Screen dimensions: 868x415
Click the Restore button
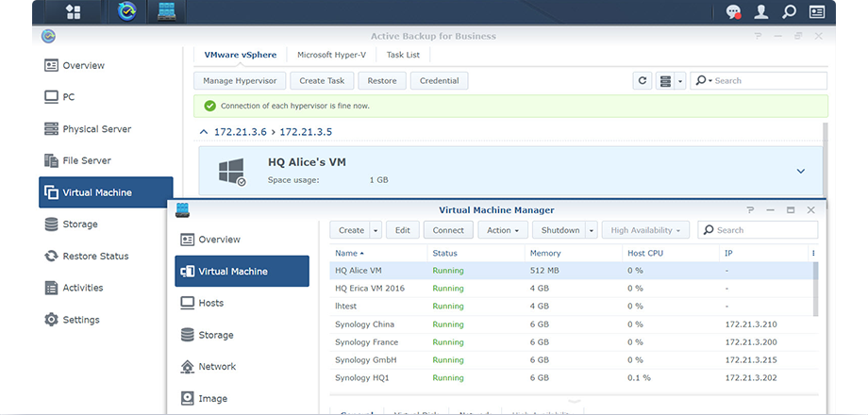click(382, 81)
